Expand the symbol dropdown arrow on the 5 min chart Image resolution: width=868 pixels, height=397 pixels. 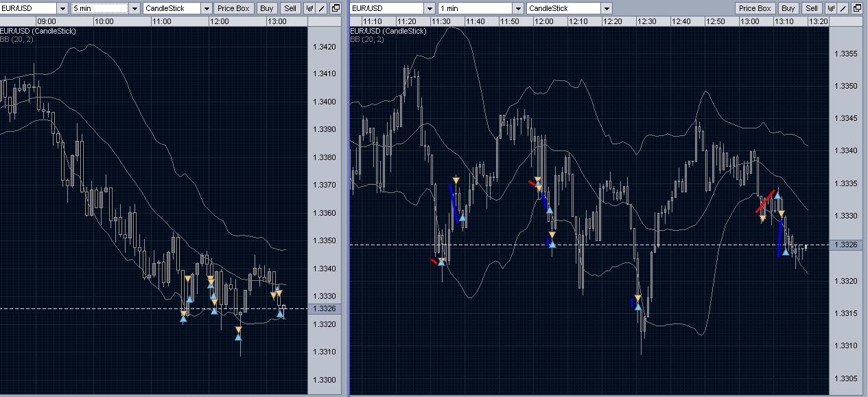(62, 8)
